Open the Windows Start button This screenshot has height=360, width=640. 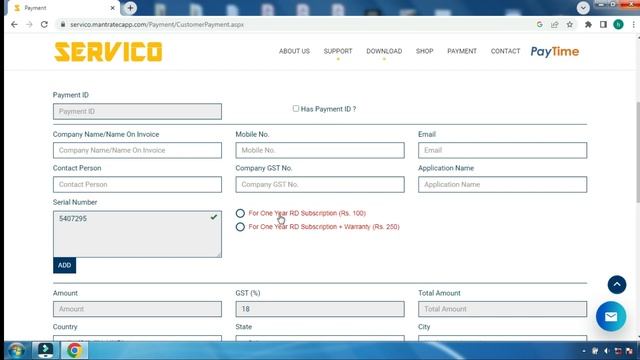[x=17, y=351]
